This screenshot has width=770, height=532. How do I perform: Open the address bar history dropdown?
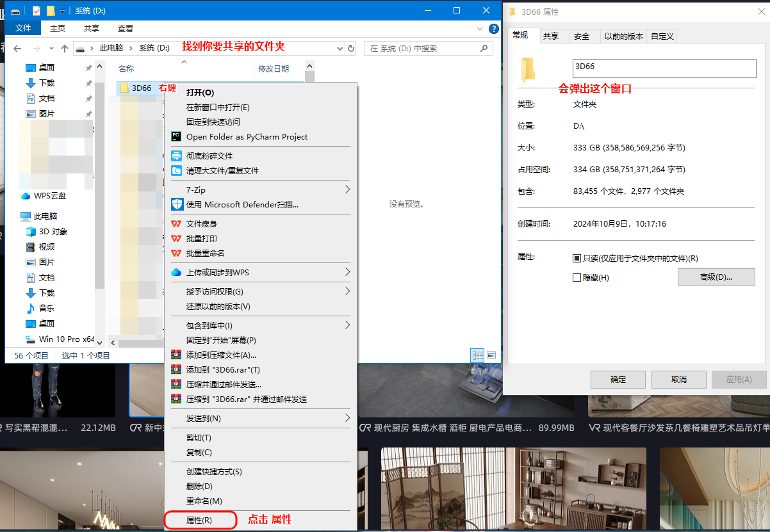[340, 49]
